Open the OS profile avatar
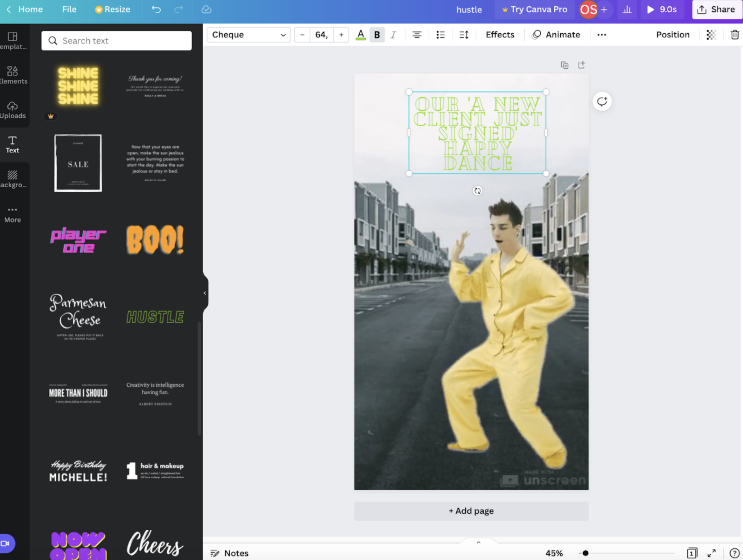This screenshot has width=743, height=560. click(x=588, y=9)
